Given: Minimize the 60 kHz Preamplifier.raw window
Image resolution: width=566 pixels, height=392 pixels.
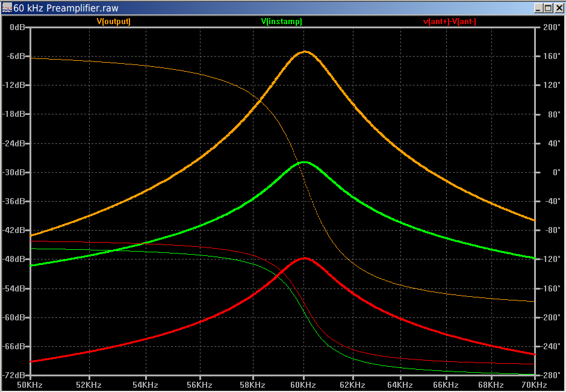Looking at the screenshot, I should point(538,7).
